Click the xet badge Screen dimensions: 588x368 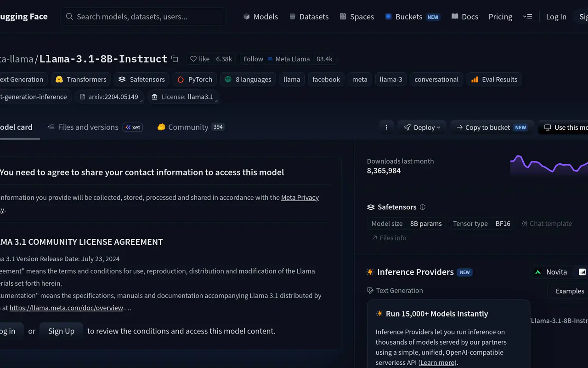click(x=133, y=127)
